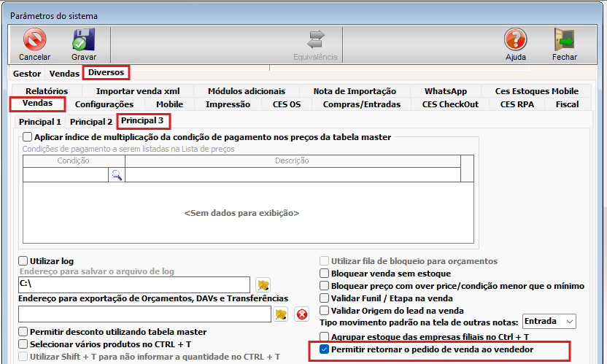Viewport: 607px width, 364px height.
Task: Switch to the Principal 2 tab
Action: point(91,122)
